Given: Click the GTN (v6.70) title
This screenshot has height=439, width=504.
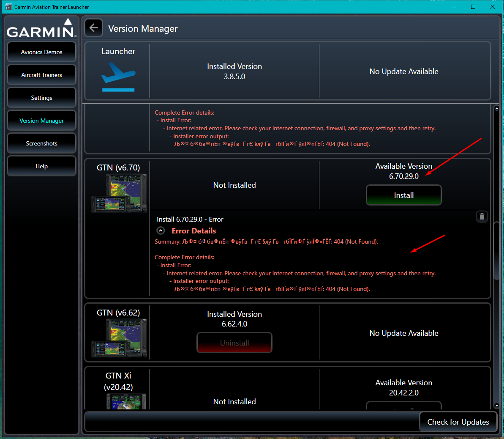Looking at the screenshot, I should 118,167.
